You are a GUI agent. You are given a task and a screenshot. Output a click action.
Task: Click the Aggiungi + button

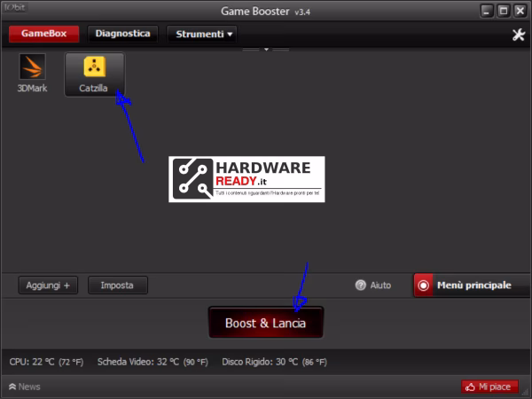pos(48,285)
